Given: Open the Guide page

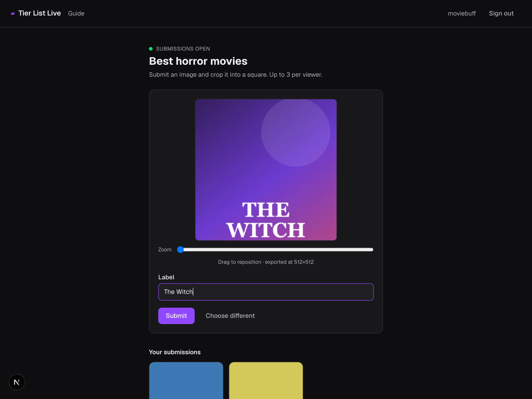Looking at the screenshot, I should (x=76, y=14).
